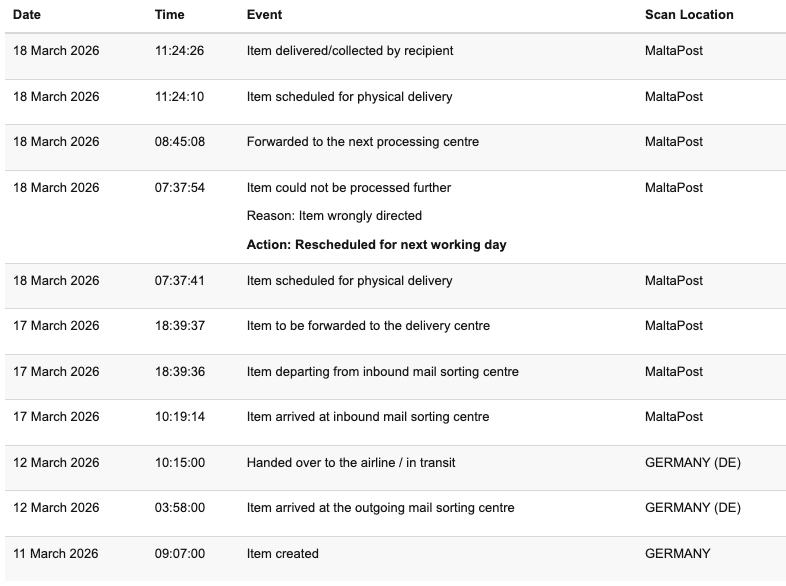Click the 03:58:00 time entry

(x=179, y=508)
